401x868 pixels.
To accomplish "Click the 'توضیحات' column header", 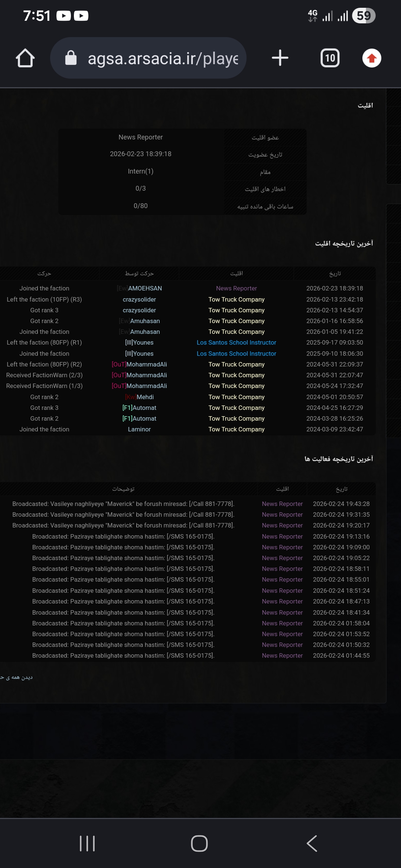I will pyautogui.click(x=123, y=489).
